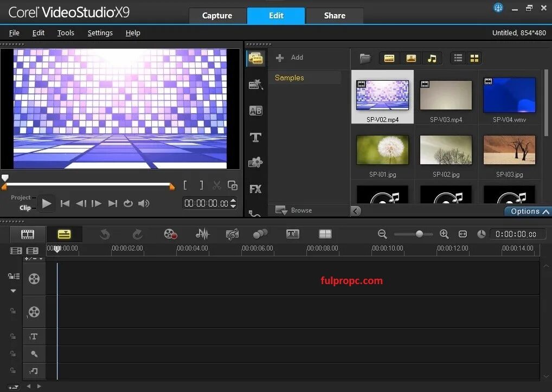Toggle lock on voice track
Image resolution: width=552 pixels, height=392 pixels.
coord(12,354)
